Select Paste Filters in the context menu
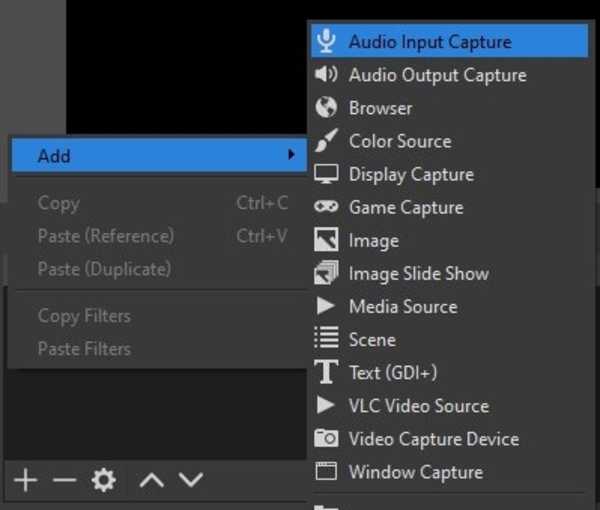This screenshot has width=600, height=510. 159,349
